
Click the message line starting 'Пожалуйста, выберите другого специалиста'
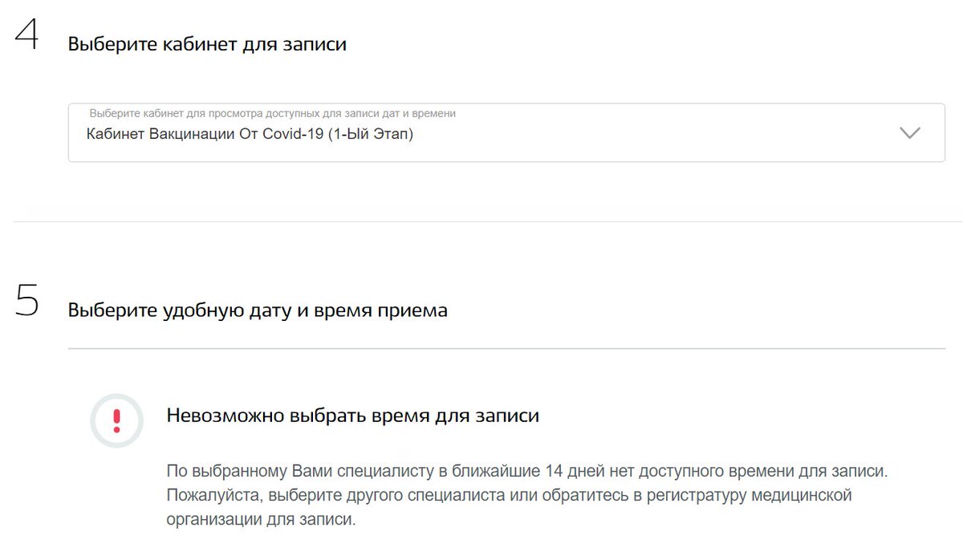tap(509, 495)
